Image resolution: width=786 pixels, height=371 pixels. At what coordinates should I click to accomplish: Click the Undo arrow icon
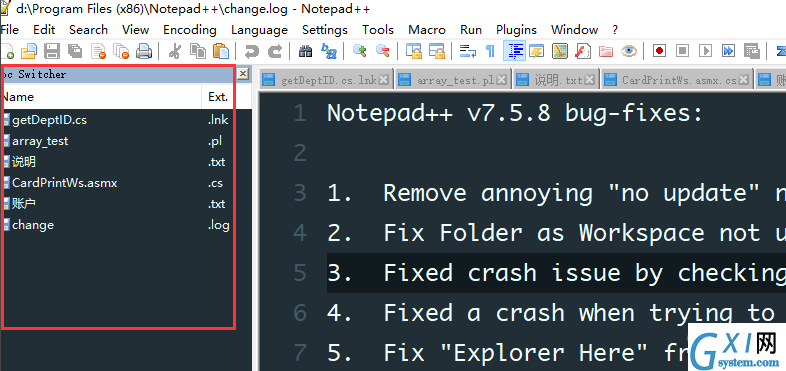tap(251, 51)
